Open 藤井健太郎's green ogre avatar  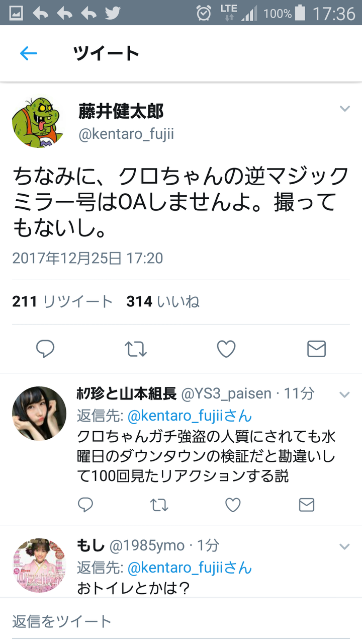[39, 122]
